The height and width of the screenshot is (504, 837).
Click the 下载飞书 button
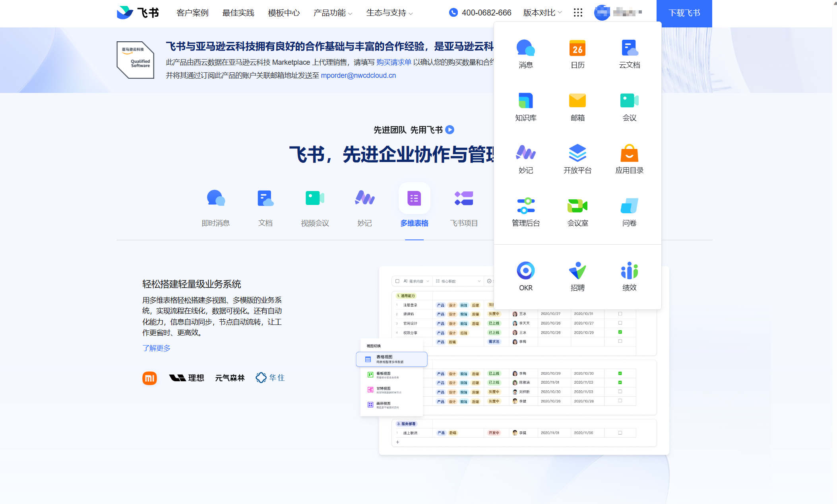pyautogui.click(x=684, y=13)
